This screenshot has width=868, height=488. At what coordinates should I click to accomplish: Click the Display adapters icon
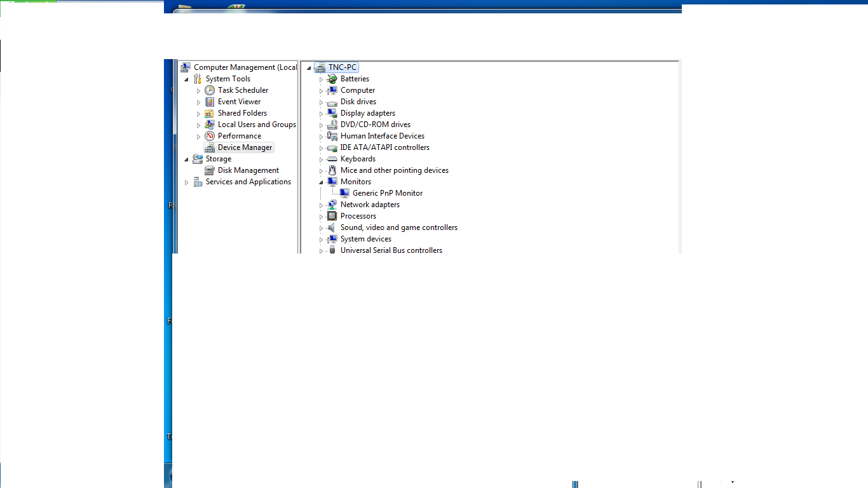[x=332, y=113]
